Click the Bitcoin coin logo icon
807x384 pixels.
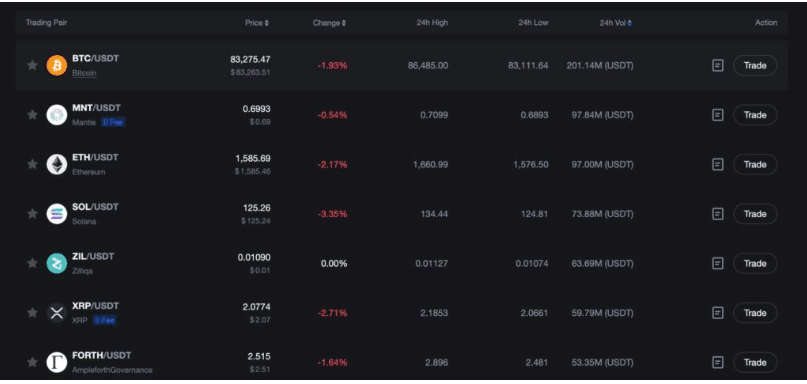(x=57, y=65)
